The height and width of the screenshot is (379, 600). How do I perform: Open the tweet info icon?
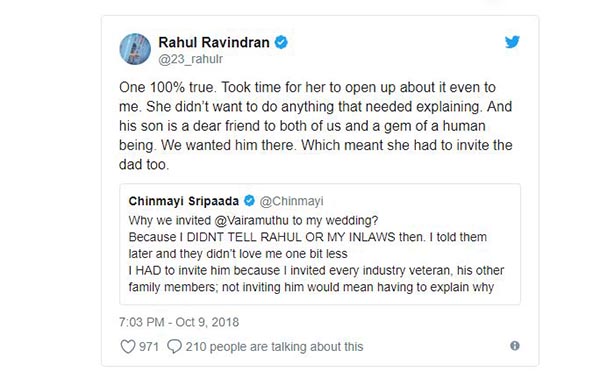coord(515,346)
